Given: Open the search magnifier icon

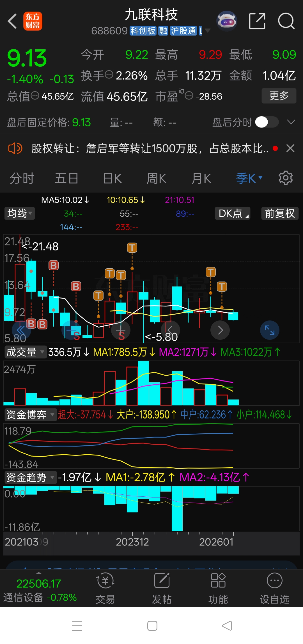Looking at the screenshot, I should [286, 21].
